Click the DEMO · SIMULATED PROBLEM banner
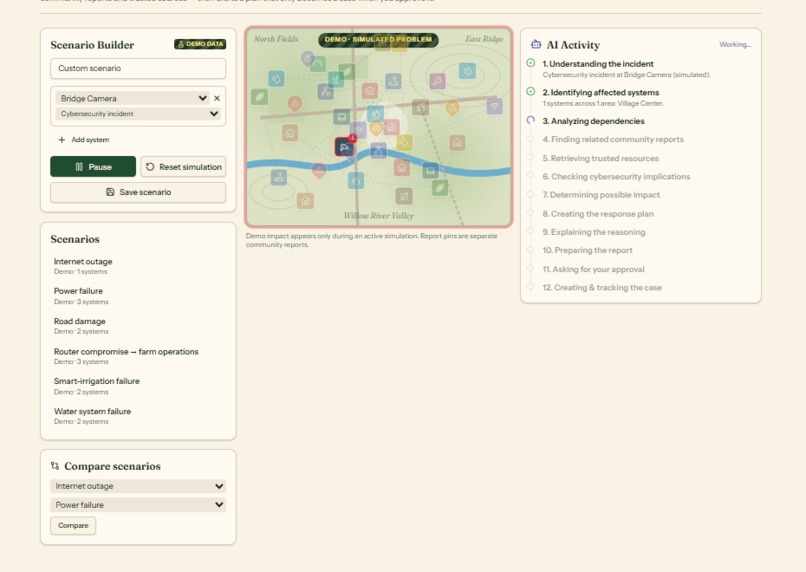Image resolution: width=806 pixels, height=572 pixels. point(378,40)
